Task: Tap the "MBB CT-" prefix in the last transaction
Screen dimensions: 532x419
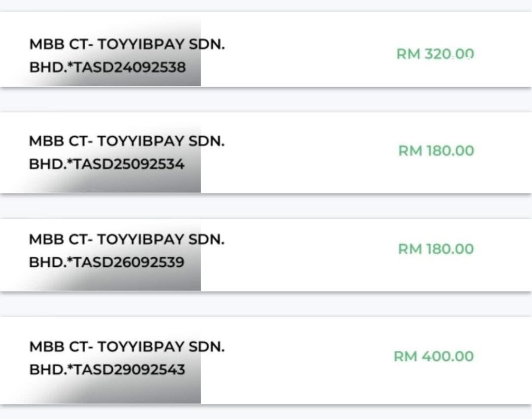Action: tap(61, 347)
